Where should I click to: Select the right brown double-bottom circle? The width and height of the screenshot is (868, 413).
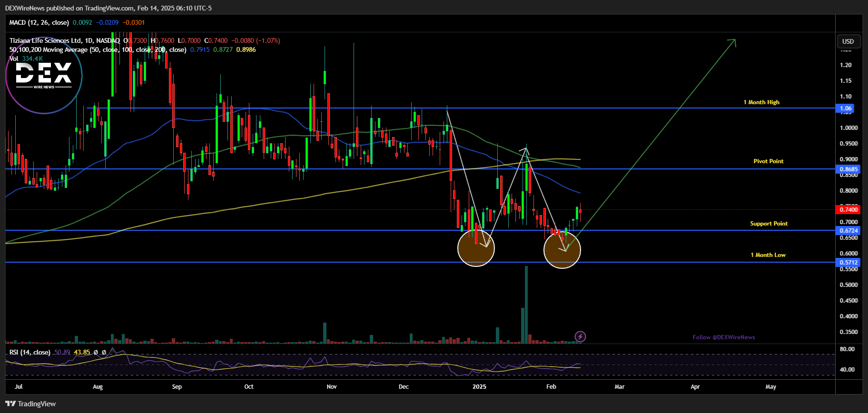[562, 250]
